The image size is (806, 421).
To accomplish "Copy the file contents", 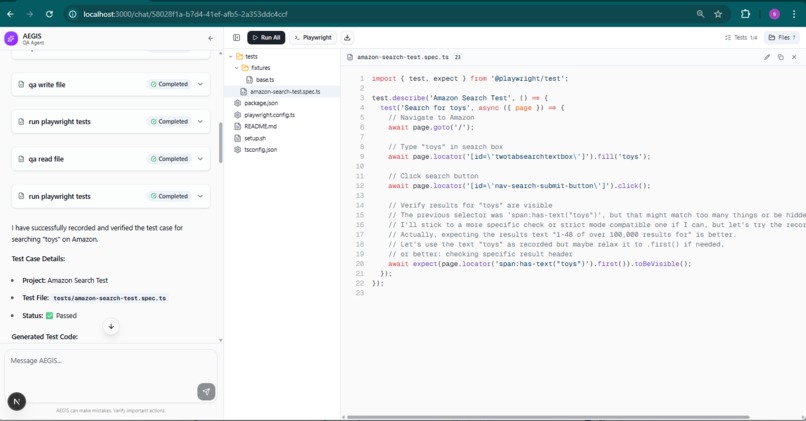I will (x=780, y=57).
